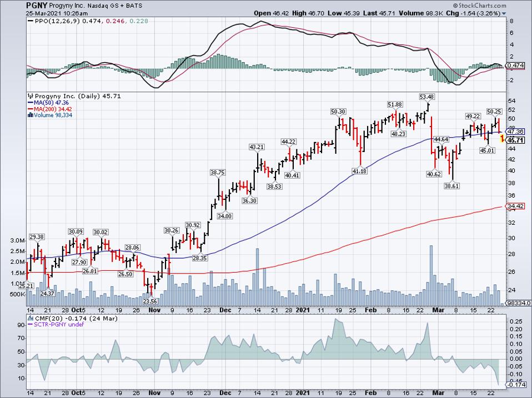532x398 pixels.
Task: Click the 49.22 high price label
Action: coord(473,116)
